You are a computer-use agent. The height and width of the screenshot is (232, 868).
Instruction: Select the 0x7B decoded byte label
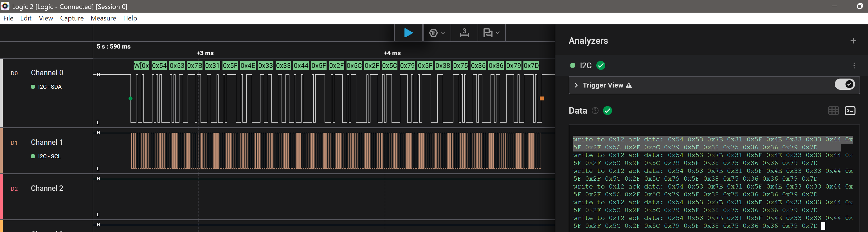[x=194, y=66]
